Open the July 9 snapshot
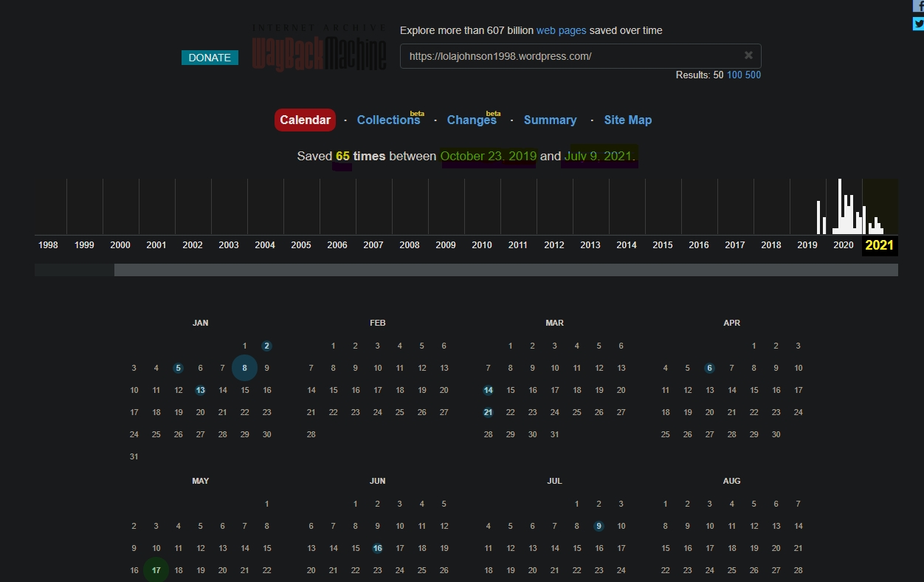Viewport: 924px width, 582px height. (599, 526)
